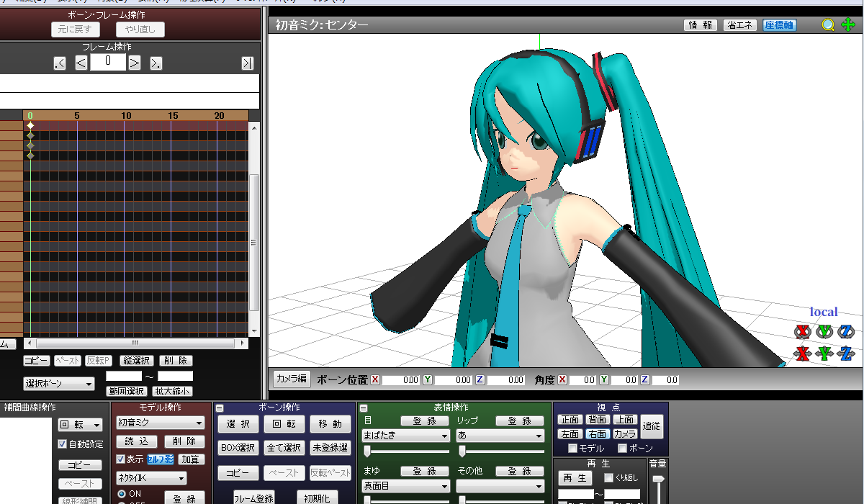The image size is (864, 504).
Task: Click the green four-arrow pan icon
Action: pos(848,25)
